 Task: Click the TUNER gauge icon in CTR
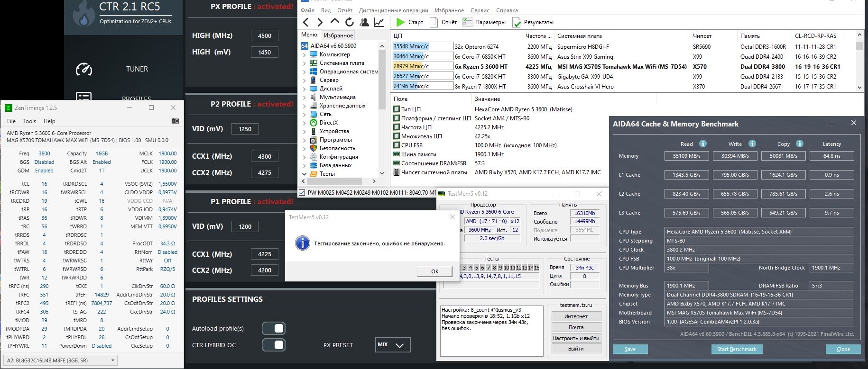click(x=84, y=69)
